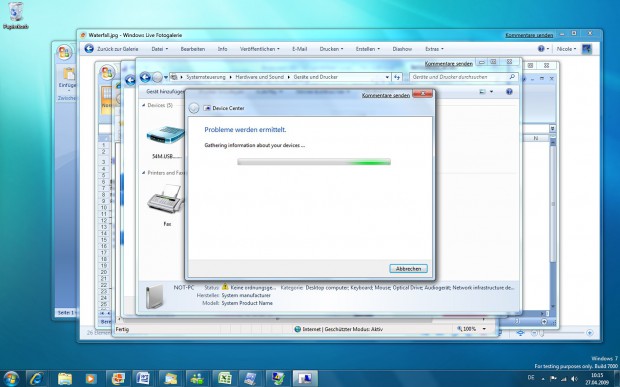Click Kommentare senden in Fotogalerie title bar
This screenshot has width=620, height=387.
[529, 35]
